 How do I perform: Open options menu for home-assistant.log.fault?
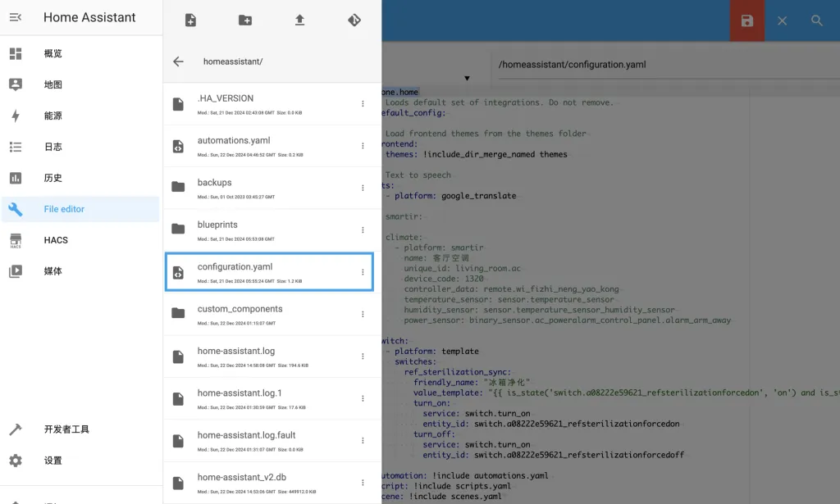(363, 440)
